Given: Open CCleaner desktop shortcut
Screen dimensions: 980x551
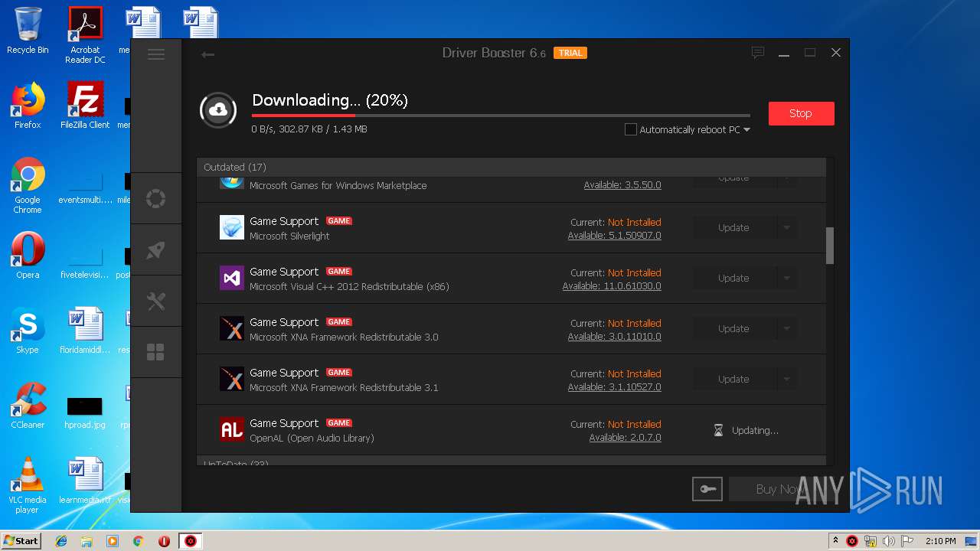Looking at the screenshot, I should (28, 406).
